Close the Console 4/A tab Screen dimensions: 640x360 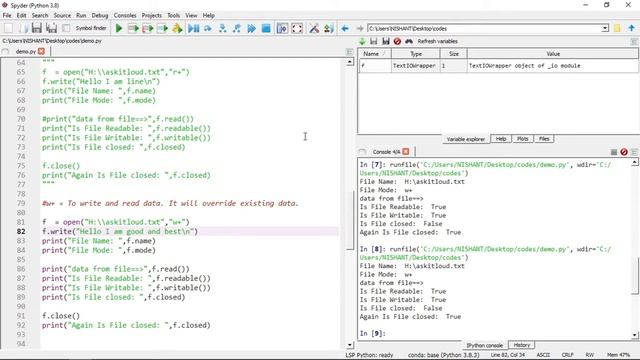[406, 151]
